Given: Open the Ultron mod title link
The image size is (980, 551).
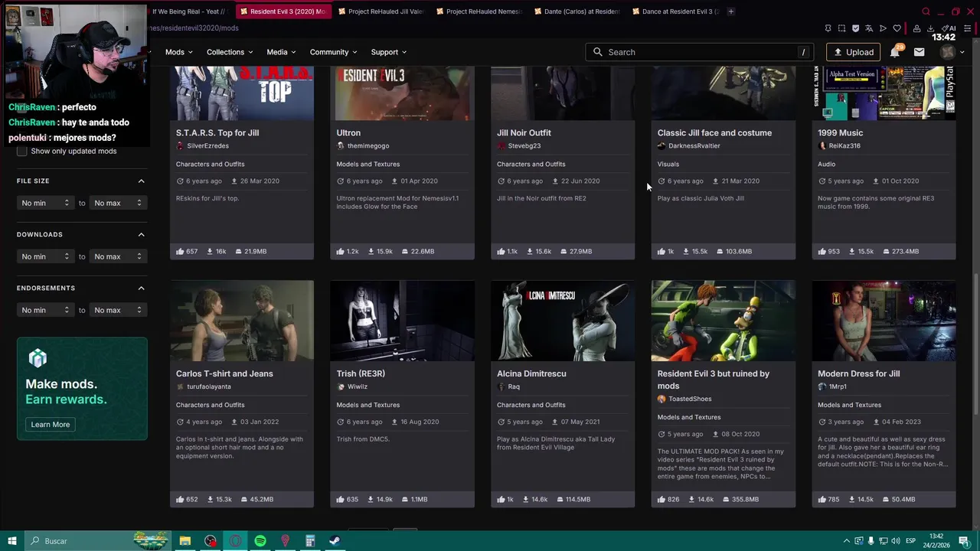Looking at the screenshot, I should click(x=348, y=132).
